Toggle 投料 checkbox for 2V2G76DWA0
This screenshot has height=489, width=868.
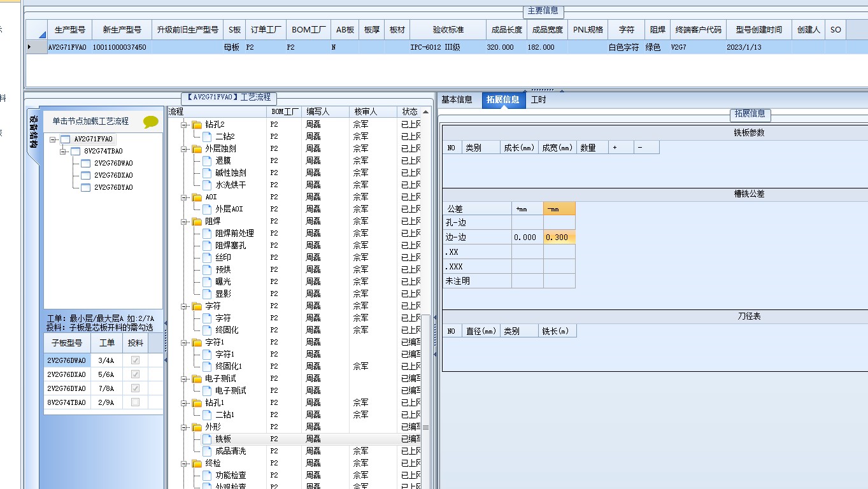pos(135,360)
